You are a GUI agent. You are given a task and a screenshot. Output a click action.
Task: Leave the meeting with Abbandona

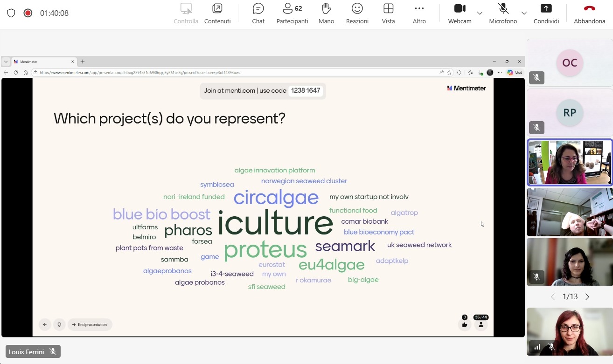tap(590, 14)
